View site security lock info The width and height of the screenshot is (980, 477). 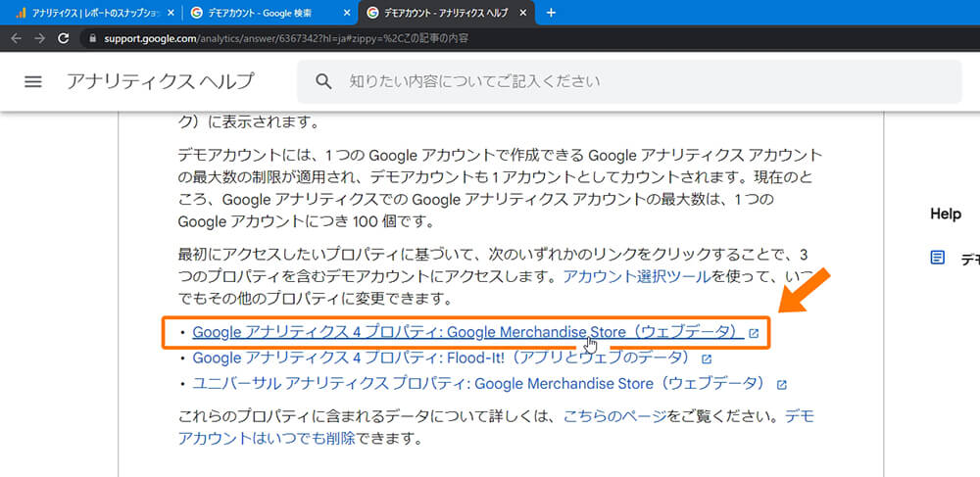pos(93,38)
